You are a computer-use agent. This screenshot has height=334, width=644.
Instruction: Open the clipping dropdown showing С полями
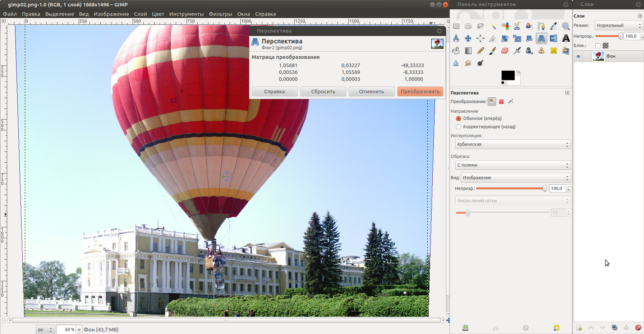click(x=512, y=165)
